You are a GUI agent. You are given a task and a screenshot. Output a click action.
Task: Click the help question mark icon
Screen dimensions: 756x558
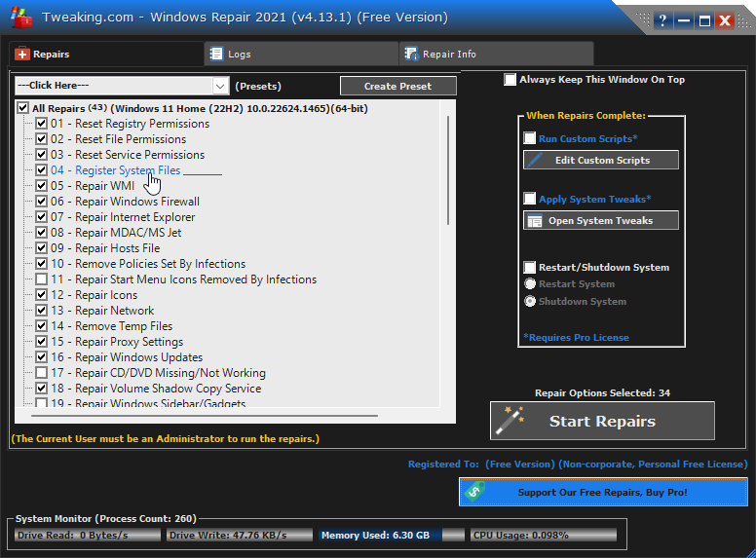pyautogui.click(x=662, y=20)
